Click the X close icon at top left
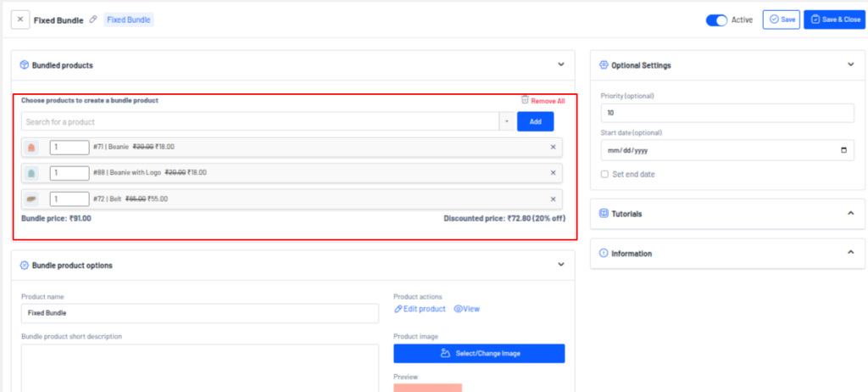Screen dimensions: 868x392 point(20,20)
